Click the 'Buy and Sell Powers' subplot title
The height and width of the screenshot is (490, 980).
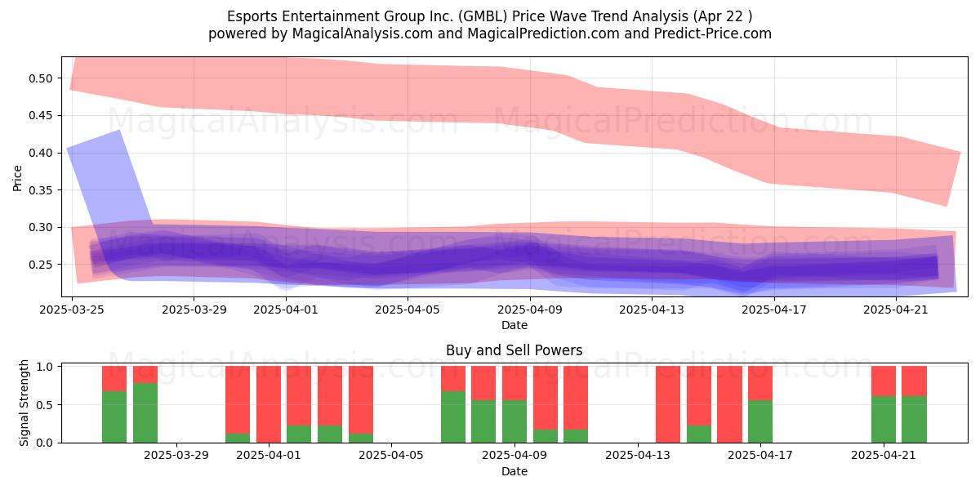click(x=514, y=351)
